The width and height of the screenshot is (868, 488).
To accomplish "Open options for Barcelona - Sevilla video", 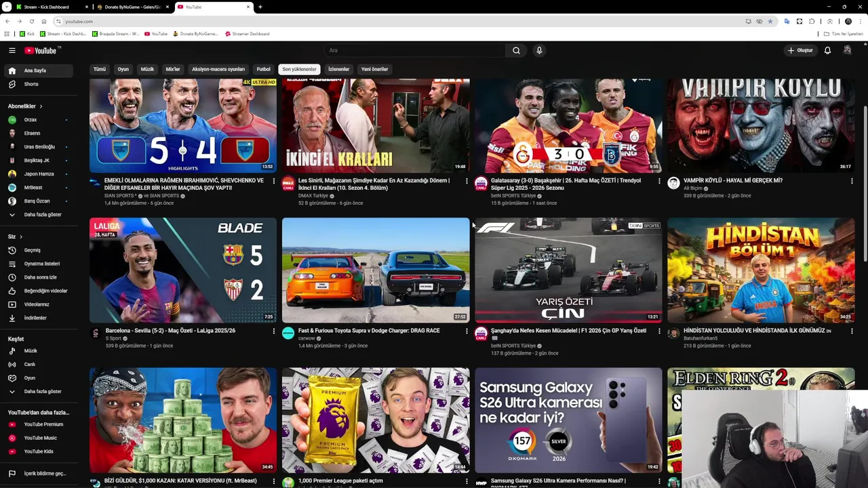I will pyautogui.click(x=274, y=331).
